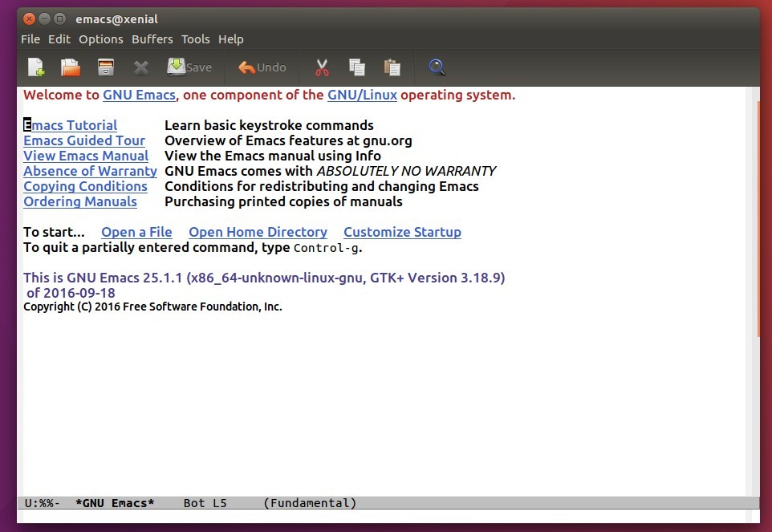Open Copying Conditions link
The height and width of the screenshot is (532, 772).
pos(85,186)
